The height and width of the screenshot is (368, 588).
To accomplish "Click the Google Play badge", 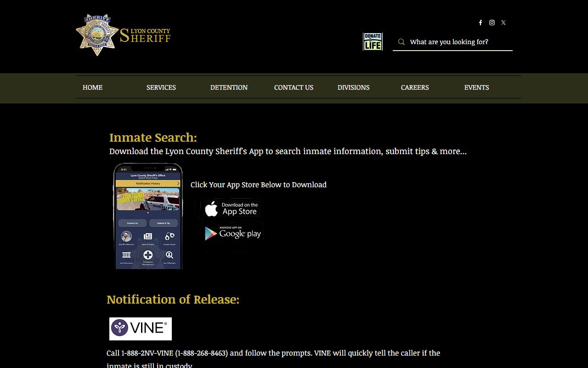I will (232, 233).
